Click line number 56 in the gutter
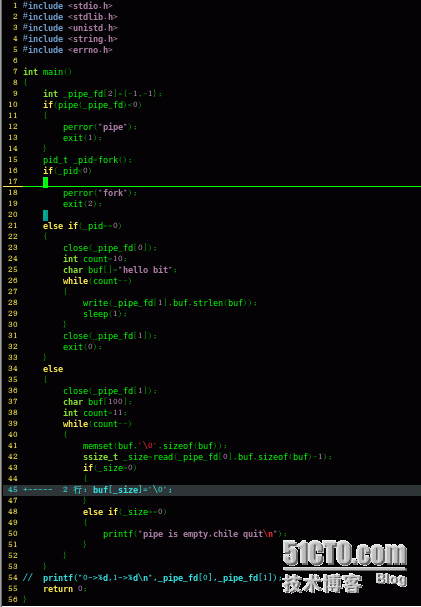Screen dimensions: 421x607 tap(13, 600)
